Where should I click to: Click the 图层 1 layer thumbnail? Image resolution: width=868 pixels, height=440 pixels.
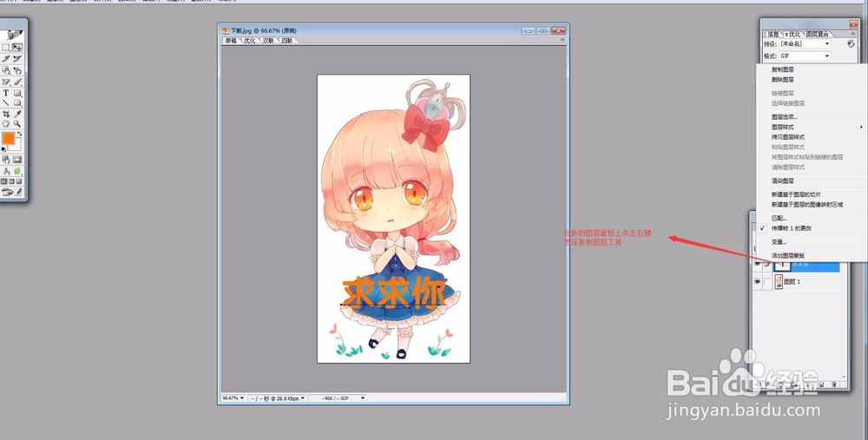[x=779, y=282]
